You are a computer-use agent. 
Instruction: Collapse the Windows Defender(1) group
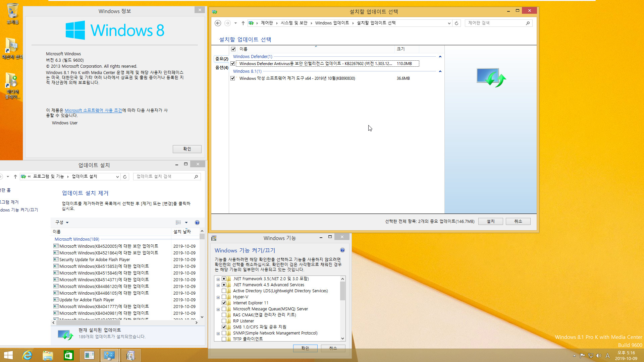pos(440,57)
